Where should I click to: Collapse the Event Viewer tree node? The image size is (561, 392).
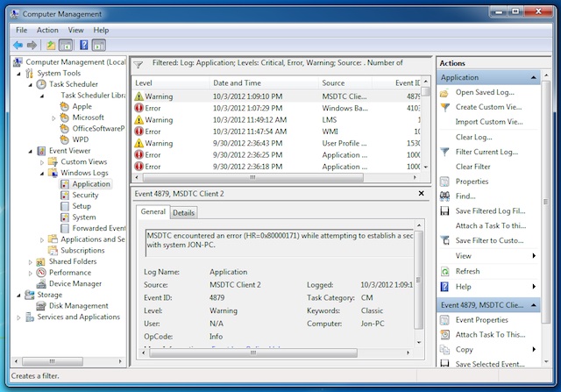[31, 151]
